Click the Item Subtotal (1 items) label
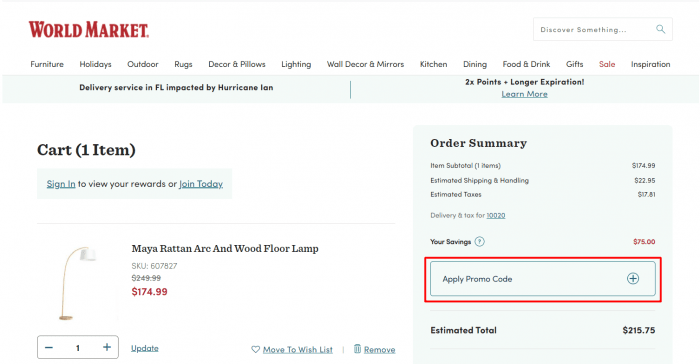This screenshot has height=364, width=700. pos(466,166)
